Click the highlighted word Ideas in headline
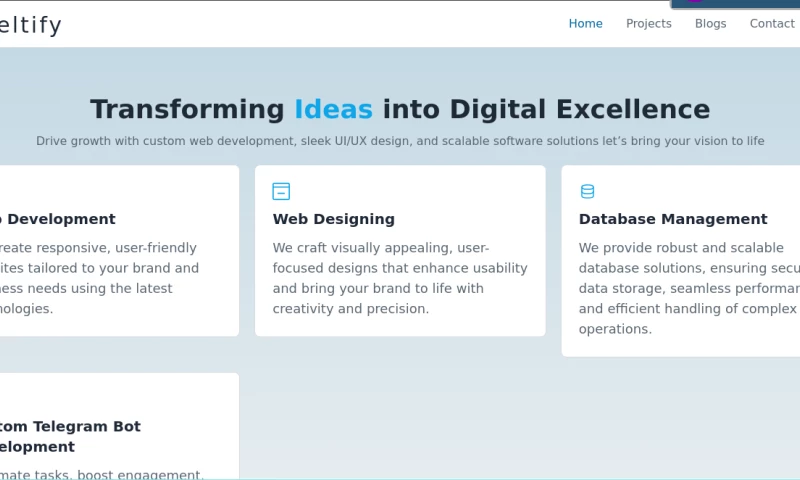The width and height of the screenshot is (800, 480). tap(333, 109)
